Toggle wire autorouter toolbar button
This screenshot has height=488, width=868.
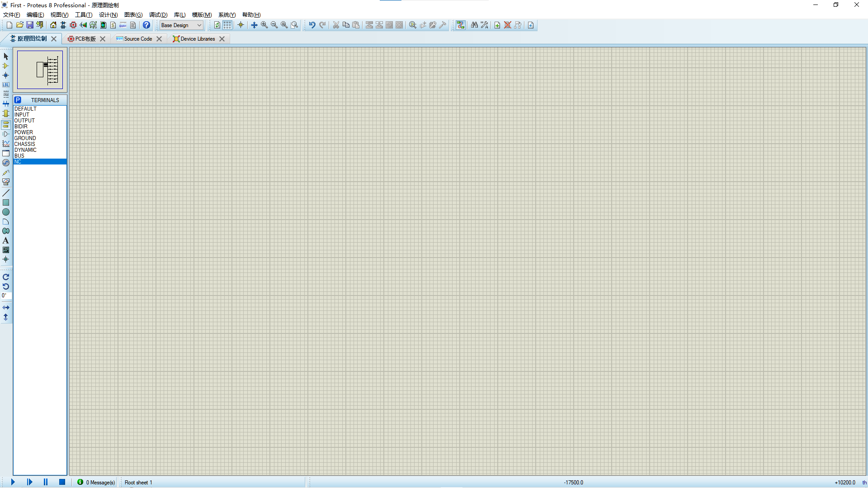460,25
